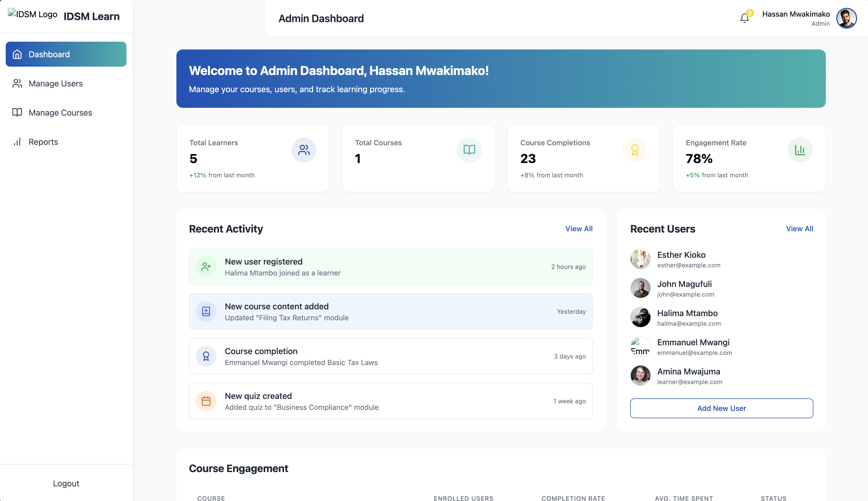
Task: Click Esther Kioko's user avatar
Action: (640, 259)
